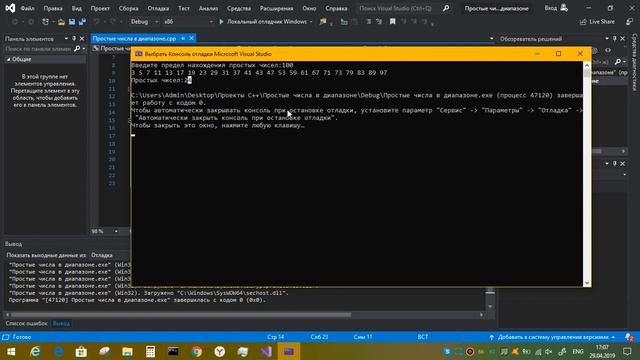This screenshot has height=360, width=640.
Task: Click the bookmark toggle icon in toolbar
Action: click(392, 22)
